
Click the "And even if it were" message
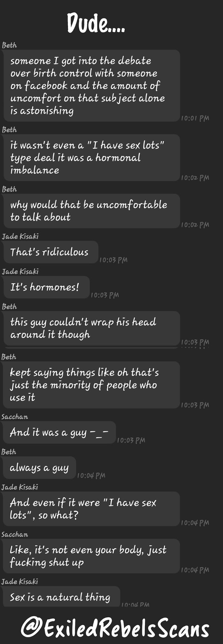pyautogui.click(x=91, y=509)
